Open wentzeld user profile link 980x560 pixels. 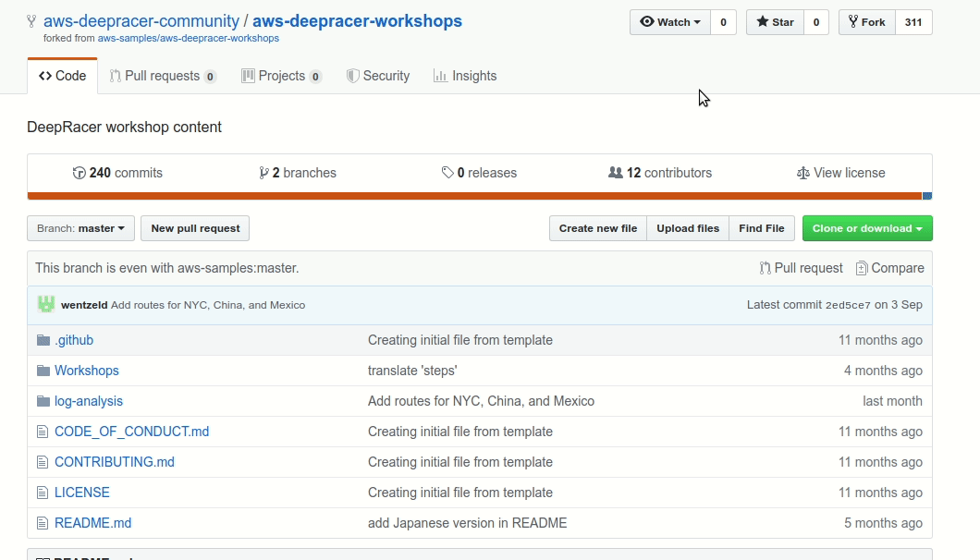(x=84, y=305)
